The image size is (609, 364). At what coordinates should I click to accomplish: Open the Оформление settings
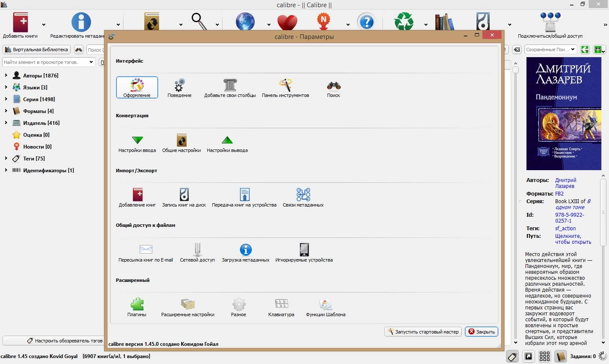pyautogui.click(x=137, y=88)
